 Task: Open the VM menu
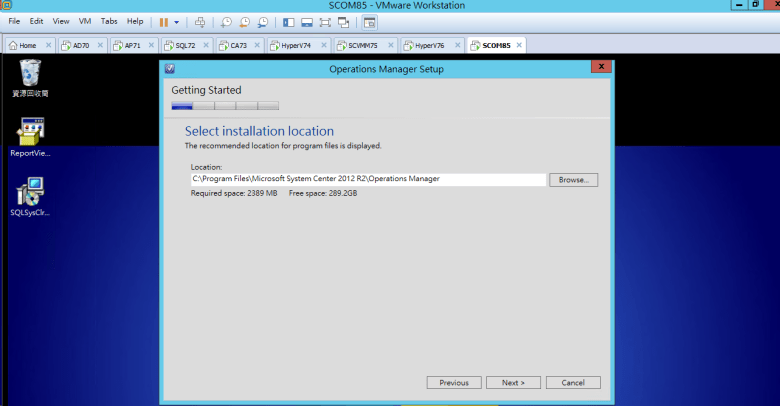pos(85,21)
